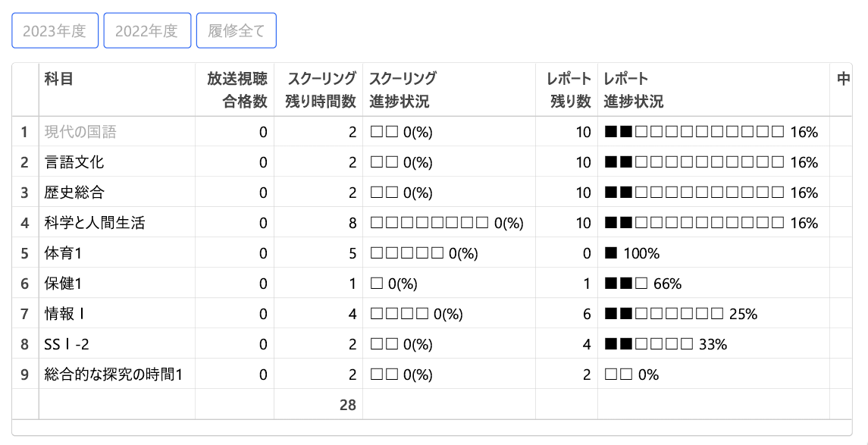This screenshot has width=868, height=445.
Task: Open the 歴史総合 subject
Action: pyautogui.click(x=74, y=193)
